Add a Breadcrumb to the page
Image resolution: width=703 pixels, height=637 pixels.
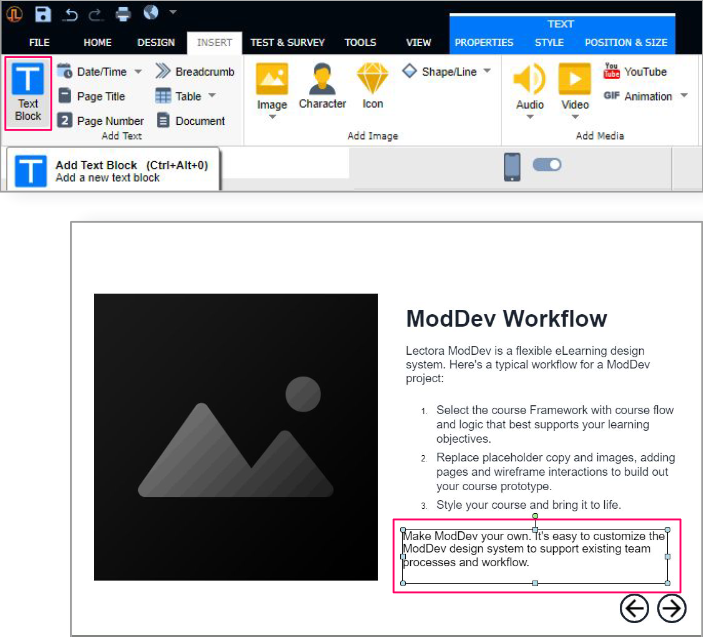pos(195,72)
